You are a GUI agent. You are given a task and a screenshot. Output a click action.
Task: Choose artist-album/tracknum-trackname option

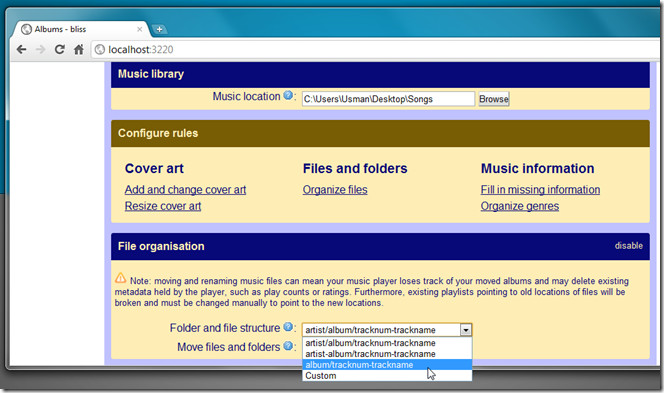[x=387, y=354]
